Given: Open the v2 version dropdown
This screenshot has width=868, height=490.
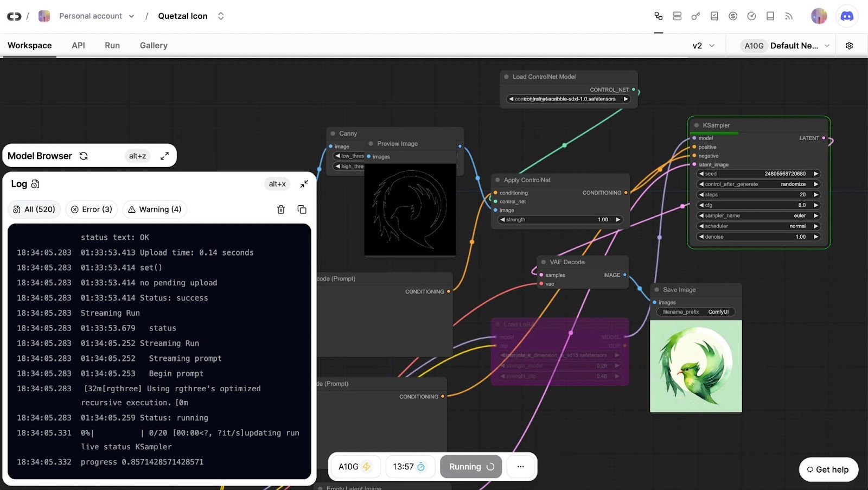Looking at the screenshot, I should (704, 46).
